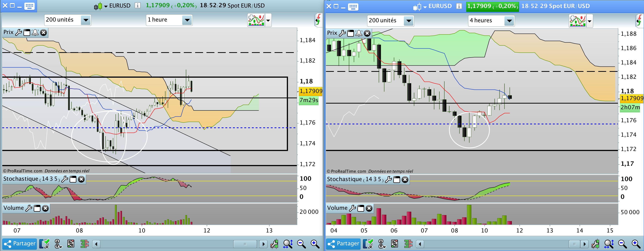644x251 pixels.
Task: Toggle Prix panel window icon in left chart
Action: click(27, 33)
